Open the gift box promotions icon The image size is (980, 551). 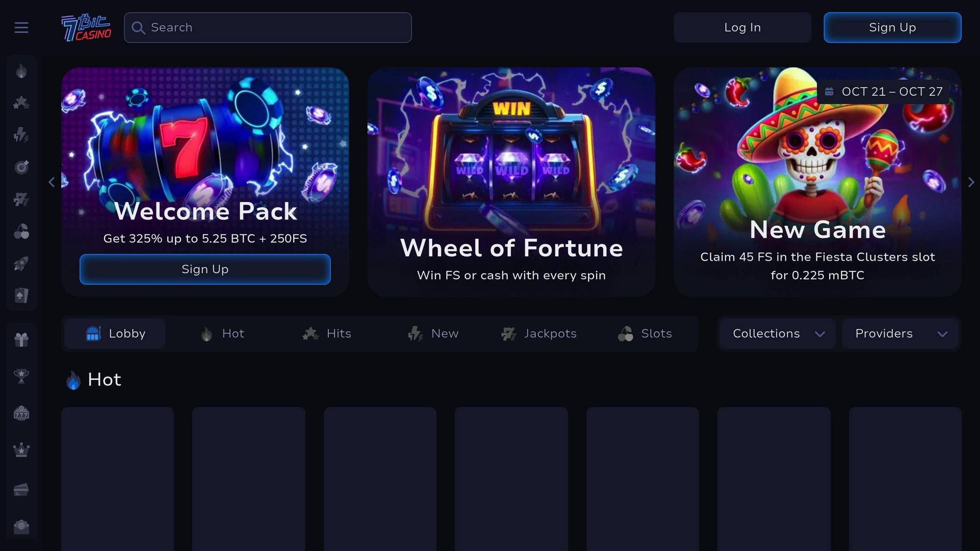click(22, 340)
